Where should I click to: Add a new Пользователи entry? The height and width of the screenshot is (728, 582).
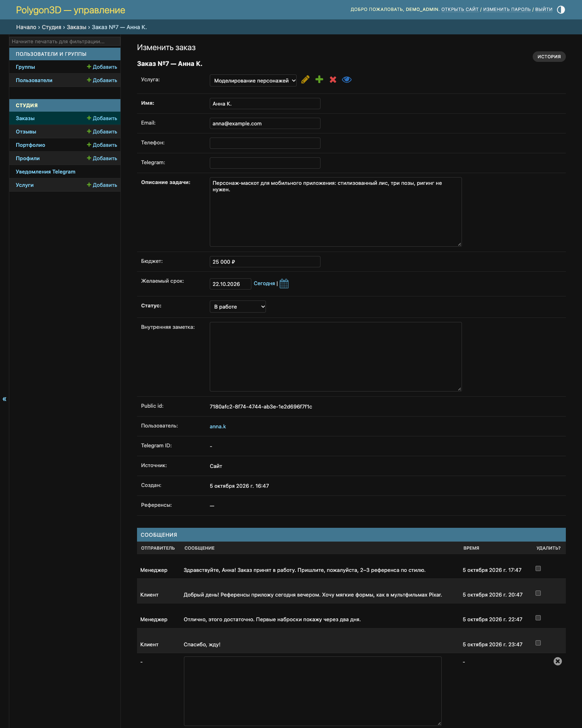coord(102,80)
